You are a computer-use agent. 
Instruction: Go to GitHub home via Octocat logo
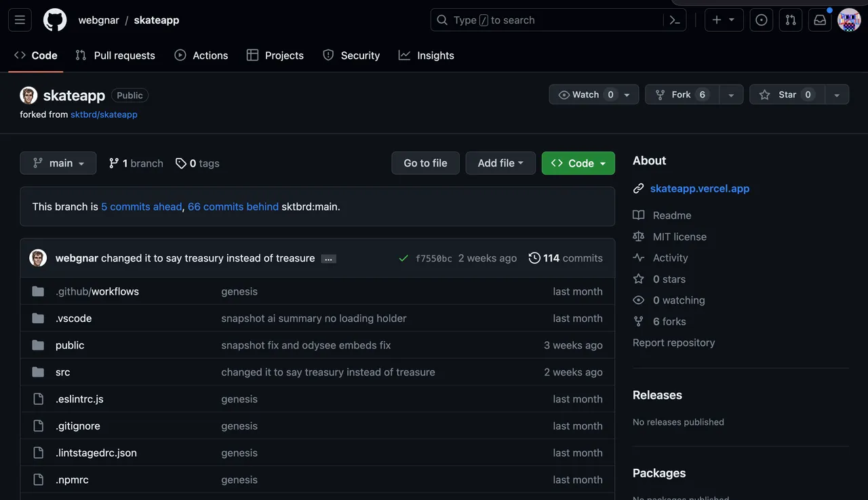[x=55, y=20]
